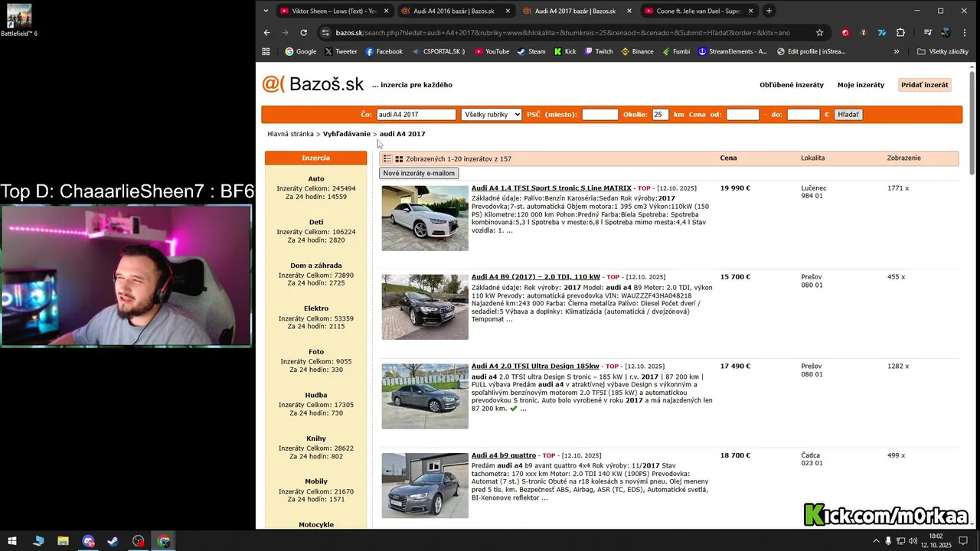Open the apps grid in bookmarks bar

click(x=266, y=51)
